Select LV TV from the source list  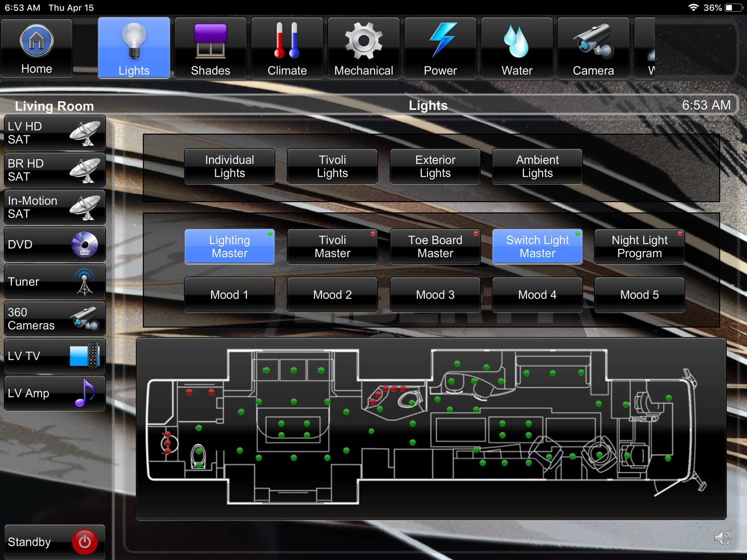point(54,356)
